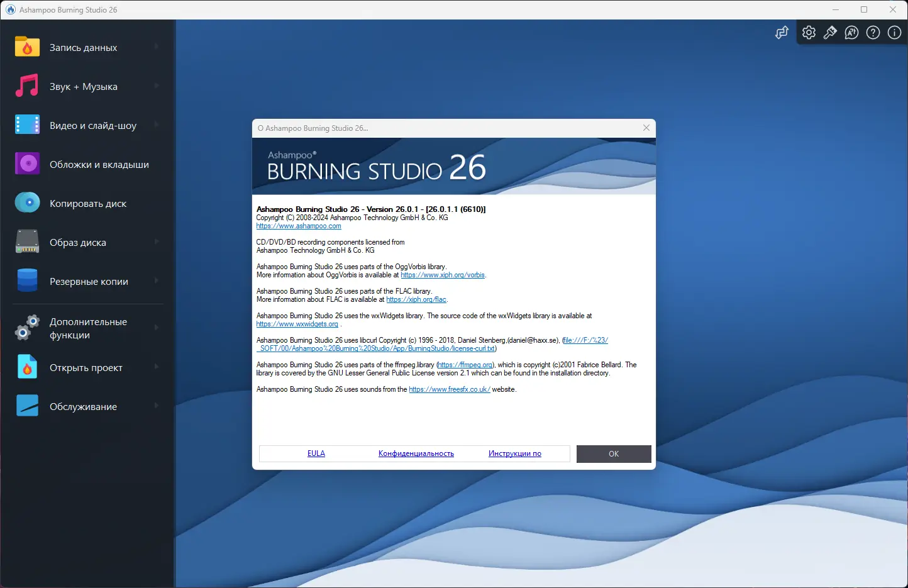Select the Открыть проект menu item
Viewport: 908px width, 588px height.
[x=87, y=368]
